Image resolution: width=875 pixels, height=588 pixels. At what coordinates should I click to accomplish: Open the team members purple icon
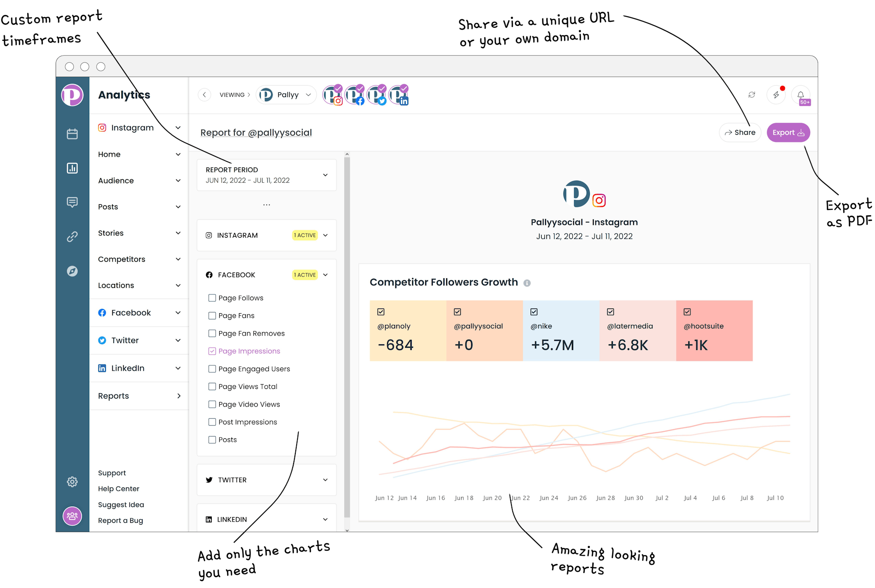click(x=72, y=516)
